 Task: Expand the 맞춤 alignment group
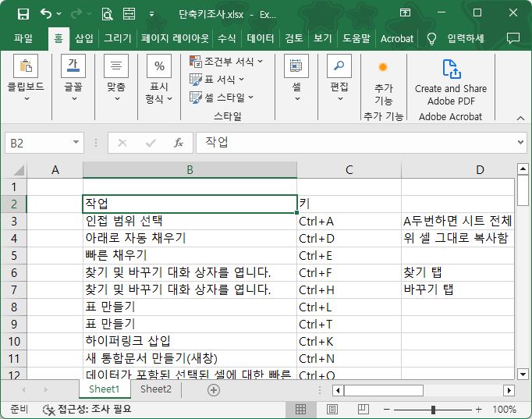[x=116, y=78]
